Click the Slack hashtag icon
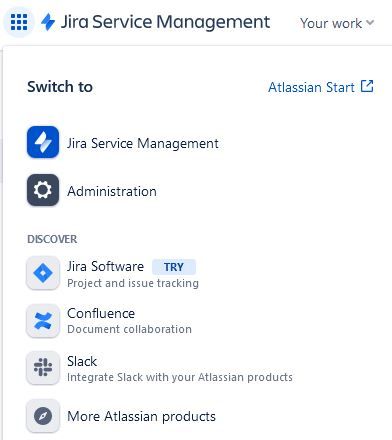 click(43, 367)
